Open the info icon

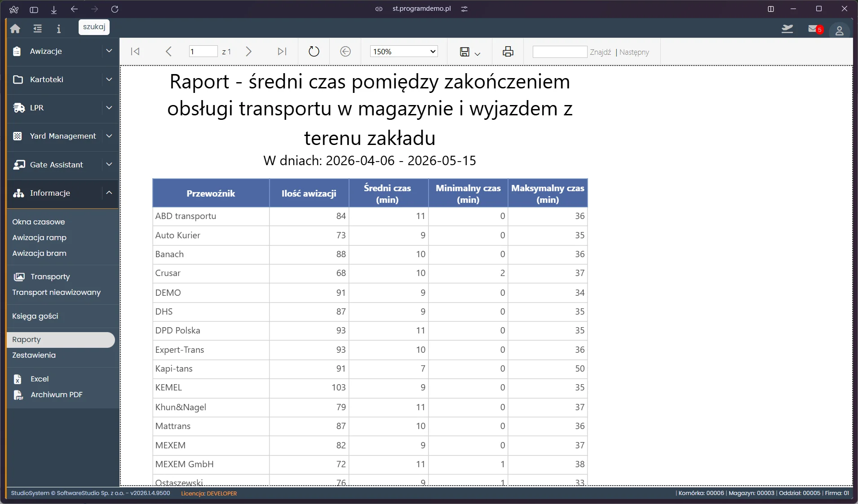tap(58, 29)
